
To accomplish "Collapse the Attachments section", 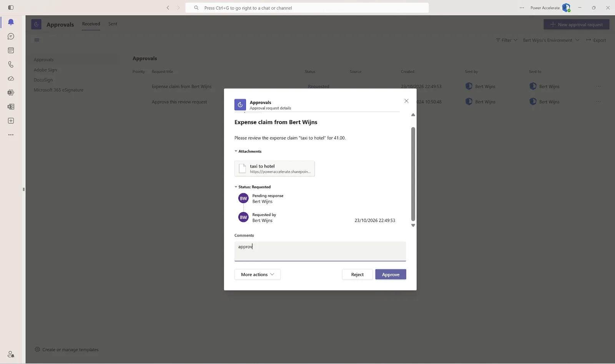I will [x=248, y=151].
